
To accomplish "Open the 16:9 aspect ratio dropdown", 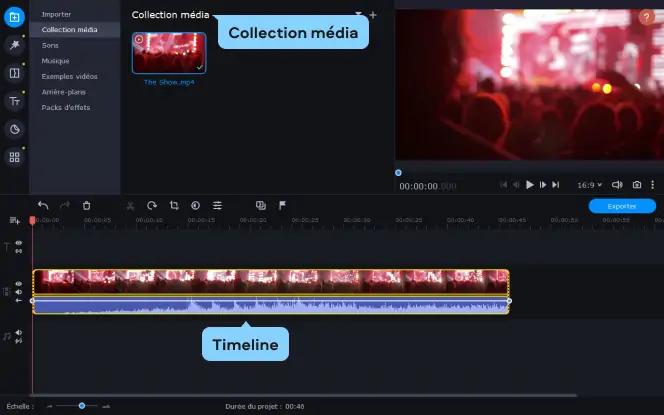I will (x=589, y=185).
